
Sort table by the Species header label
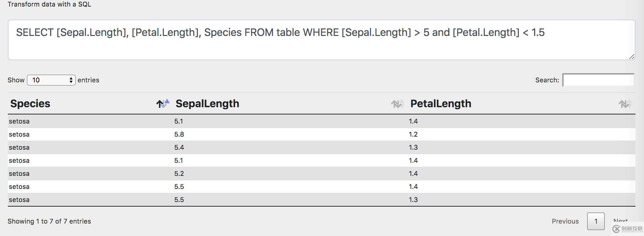pos(30,104)
